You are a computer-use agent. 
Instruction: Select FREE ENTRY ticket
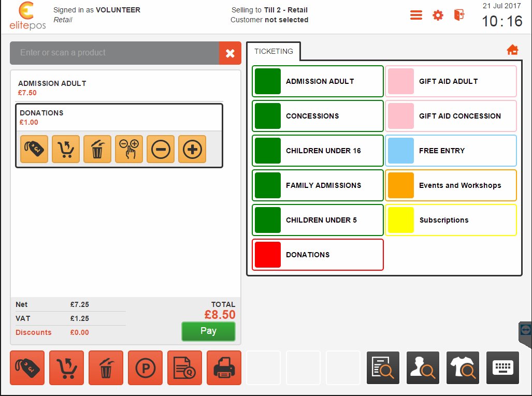click(451, 151)
